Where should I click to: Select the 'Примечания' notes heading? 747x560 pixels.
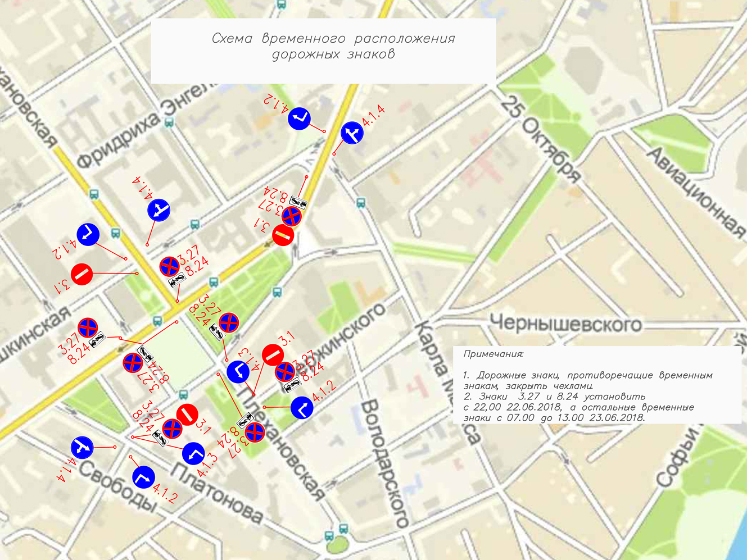pos(493,354)
